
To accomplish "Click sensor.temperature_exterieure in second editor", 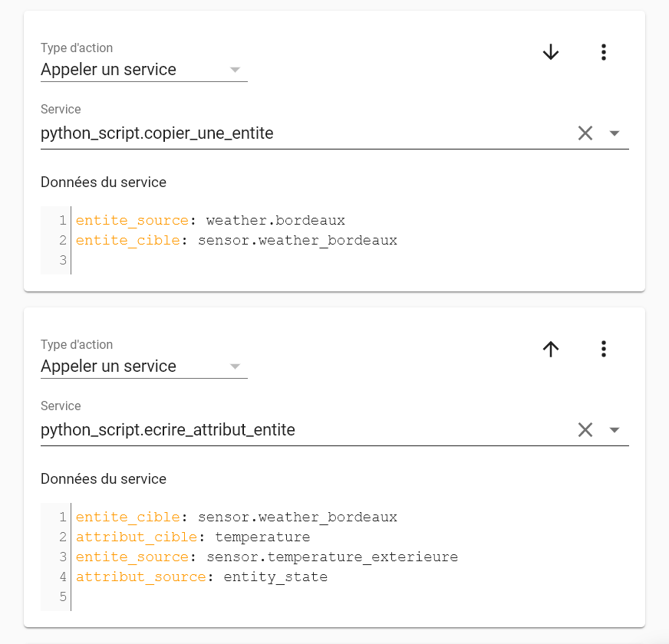I will [332, 557].
